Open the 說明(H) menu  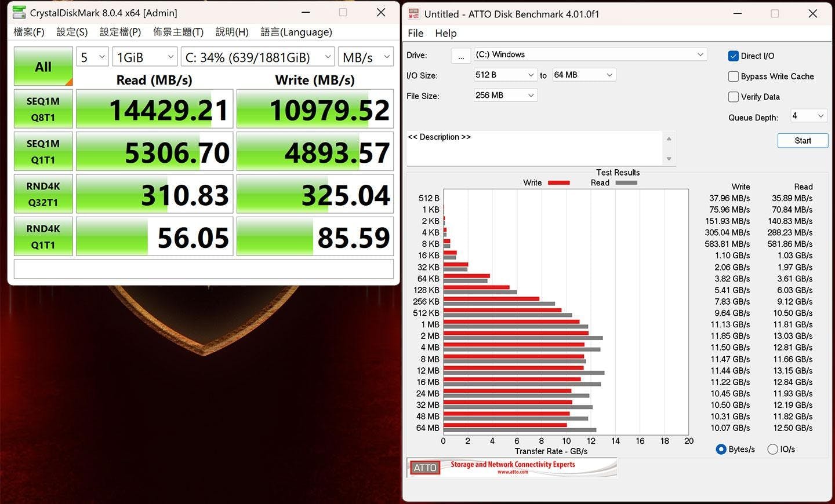pos(232,32)
